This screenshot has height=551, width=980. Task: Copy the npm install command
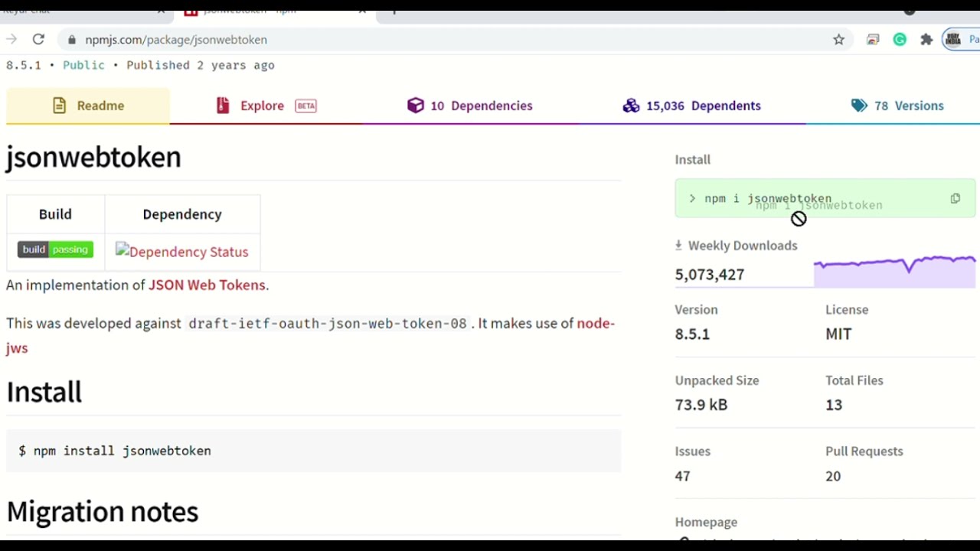coord(955,198)
